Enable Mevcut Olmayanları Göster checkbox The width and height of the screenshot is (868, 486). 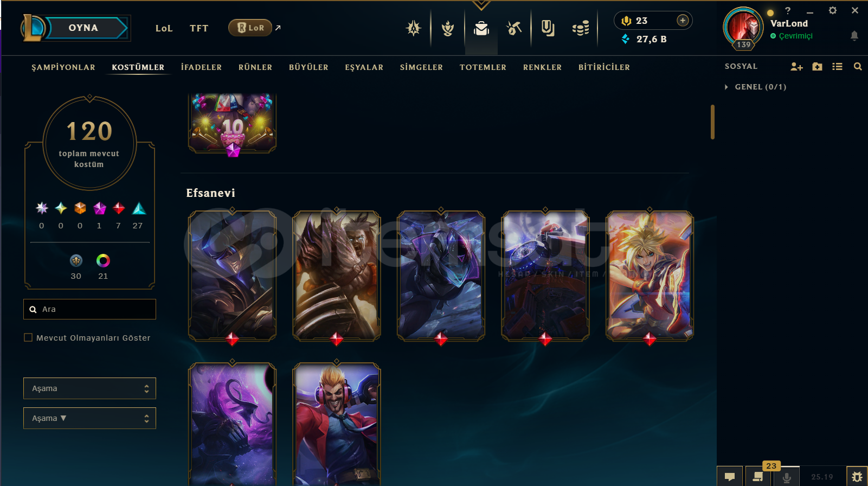click(x=28, y=337)
